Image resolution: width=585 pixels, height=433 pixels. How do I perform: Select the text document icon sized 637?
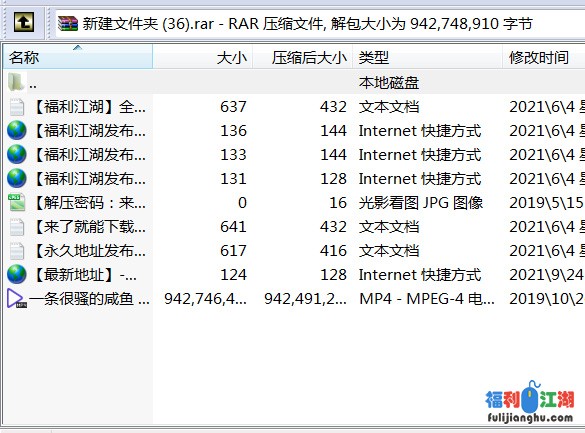[x=17, y=107]
